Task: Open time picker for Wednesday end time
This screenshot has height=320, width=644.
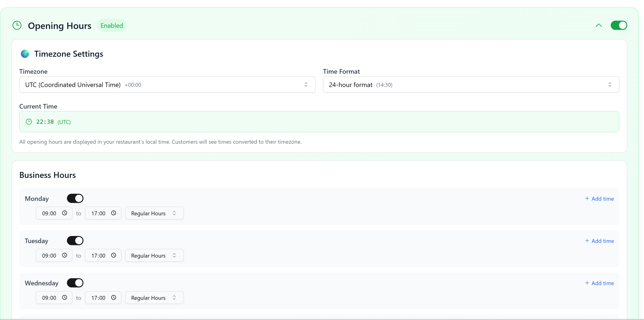Action: 113,298
